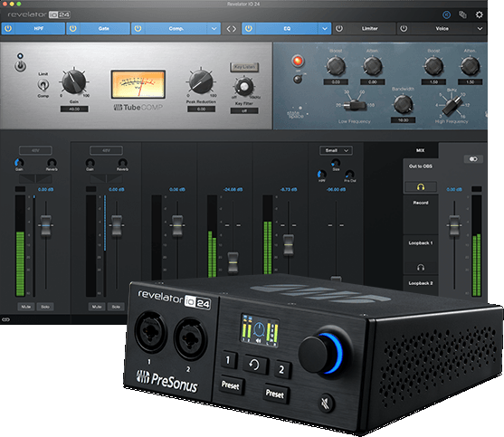This screenshot has width=504, height=437.
Task: Click channel 1 Reverb knob
Action: (x=52, y=163)
